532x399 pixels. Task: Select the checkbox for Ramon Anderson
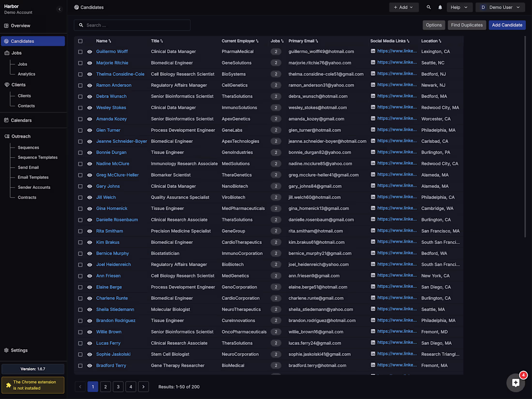click(x=80, y=85)
